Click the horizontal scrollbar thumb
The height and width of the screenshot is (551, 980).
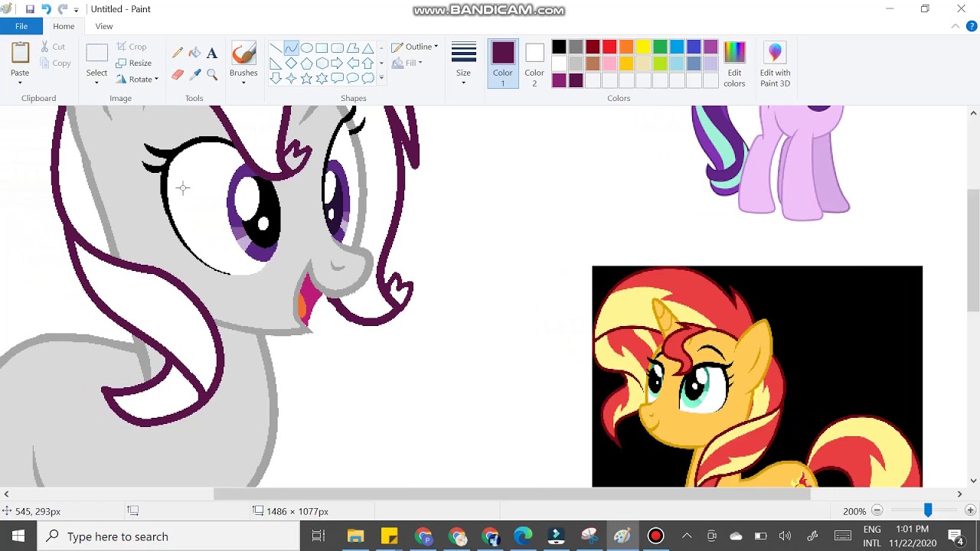511,494
